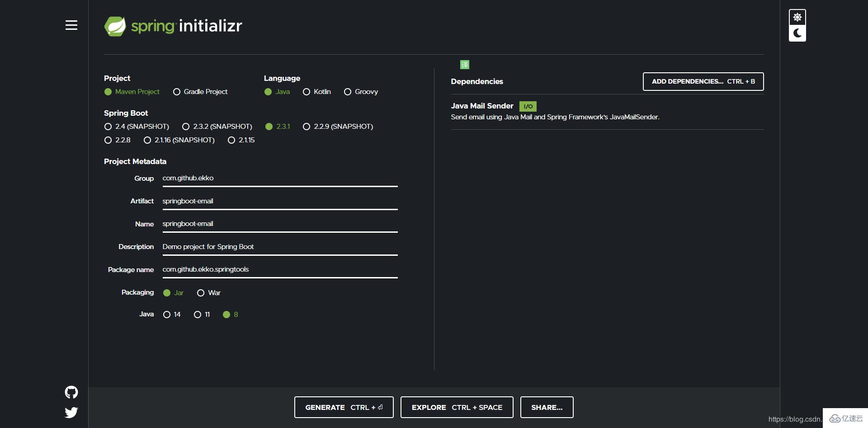Click the SHARE button
The width and height of the screenshot is (868, 428).
tap(547, 407)
